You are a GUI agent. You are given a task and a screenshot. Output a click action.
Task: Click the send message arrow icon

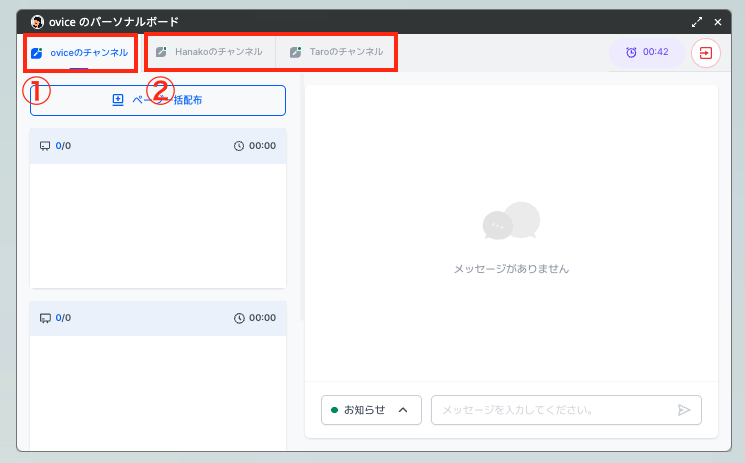pos(683,410)
